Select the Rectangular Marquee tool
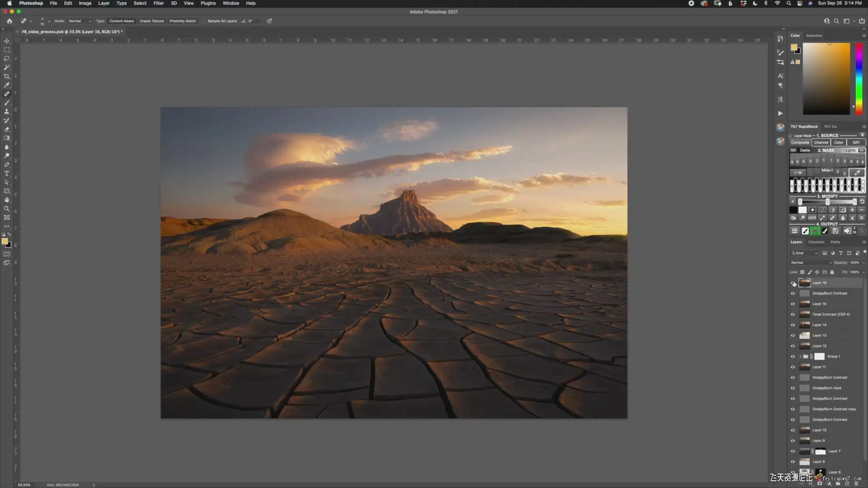This screenshot has height=488, width=868. tap(7, 50)
